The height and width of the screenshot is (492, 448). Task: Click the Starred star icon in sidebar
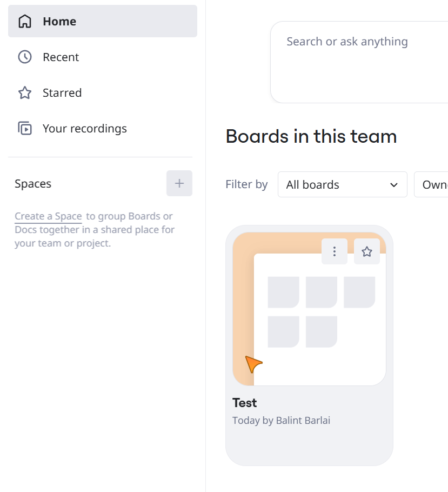[x=25, y=93]
